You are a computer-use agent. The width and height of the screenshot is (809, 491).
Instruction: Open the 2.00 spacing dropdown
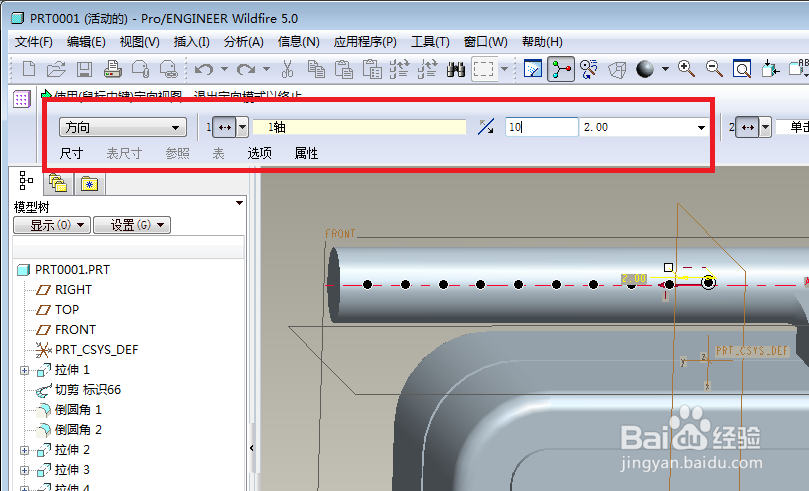click(x=701, y=127)
